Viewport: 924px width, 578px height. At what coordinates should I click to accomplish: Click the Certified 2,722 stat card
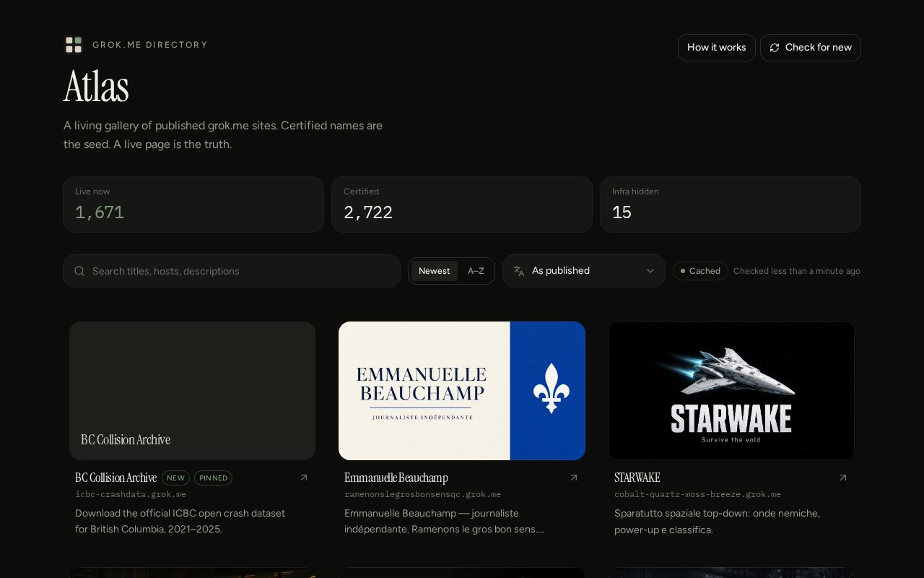pyautogui.click(x=462, y=204)
